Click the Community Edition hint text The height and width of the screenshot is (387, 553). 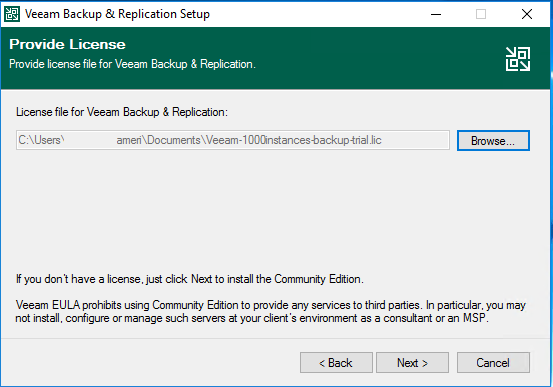click(189, 279)
